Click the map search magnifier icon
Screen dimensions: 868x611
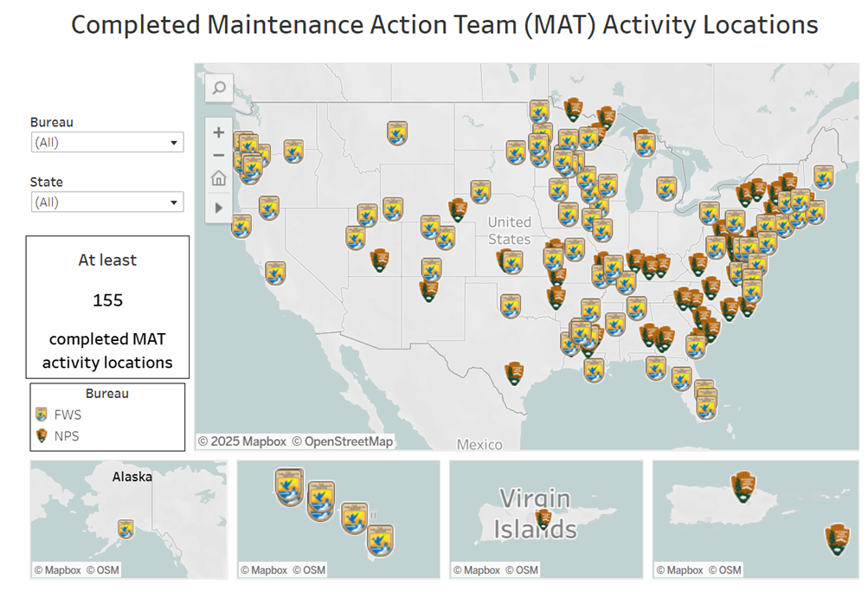[x=218, y=88]
